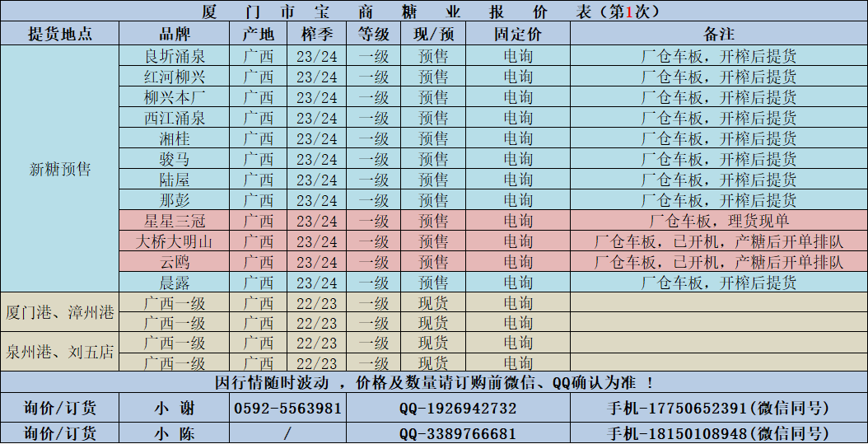The width and height of the screenshot is (868, 444).
Task: Select the 厂仓车板，理货现单 remark cell
Action: pyautogui.click(x=718, y=221)
